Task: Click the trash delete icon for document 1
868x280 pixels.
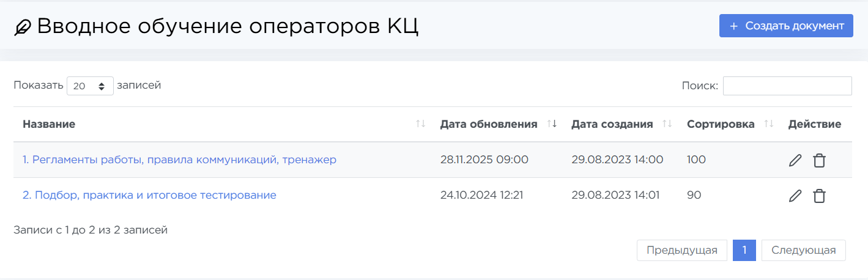Action: 819,160
